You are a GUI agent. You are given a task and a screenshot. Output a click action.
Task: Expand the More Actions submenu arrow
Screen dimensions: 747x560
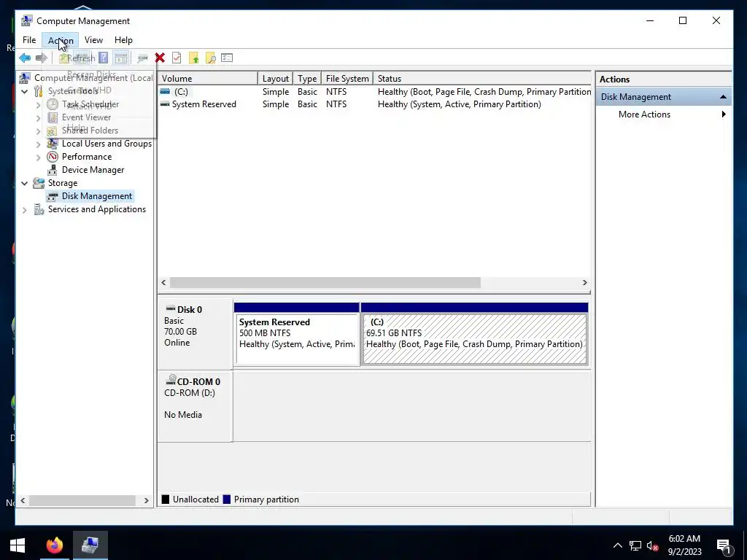tap(724, 114)
